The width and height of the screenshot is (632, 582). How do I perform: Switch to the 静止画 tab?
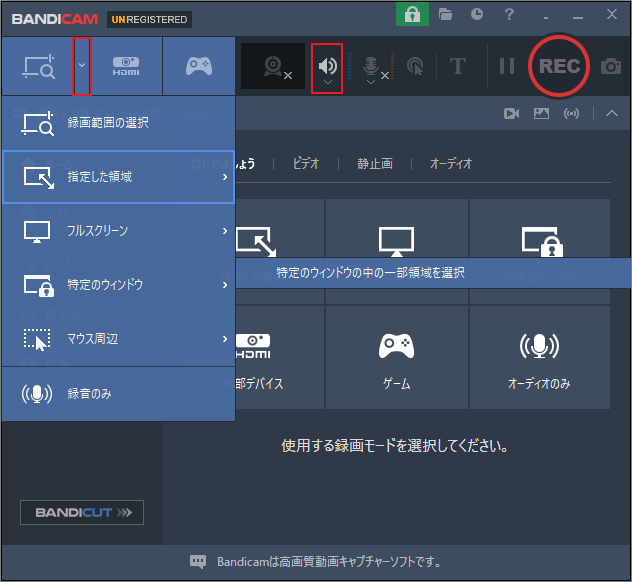tap(375, 164)
